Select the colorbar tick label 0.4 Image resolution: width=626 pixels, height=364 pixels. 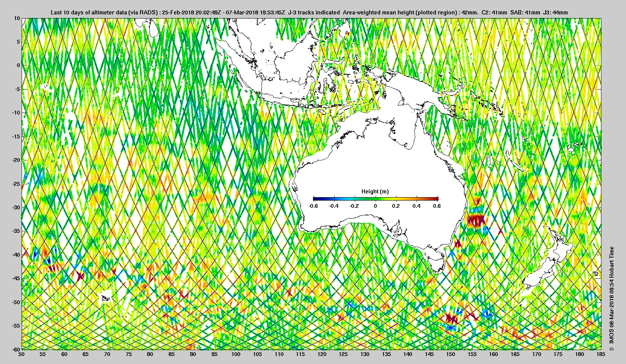[x=417, y=206]
